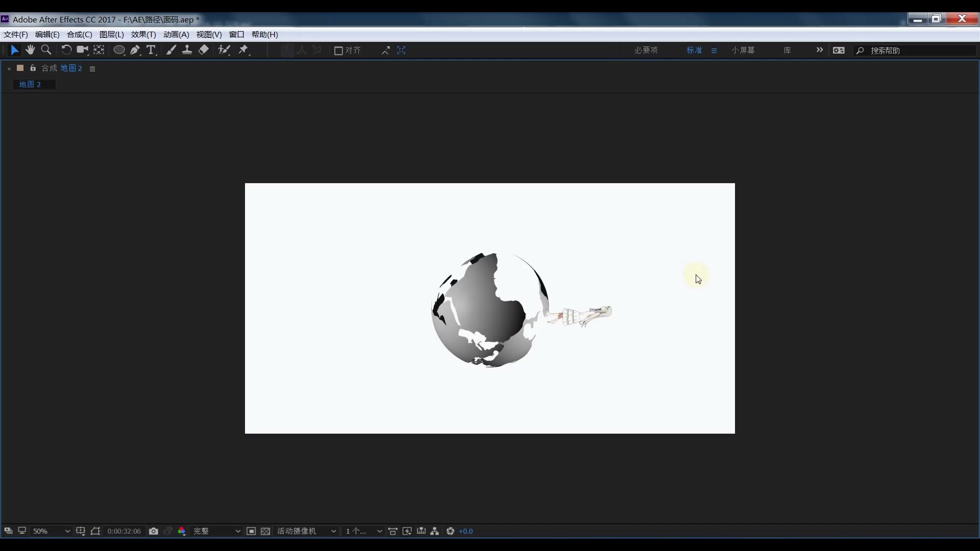Select the Pen tool
The height and width of the screenshot is (551, 980).
pos(135,50)
